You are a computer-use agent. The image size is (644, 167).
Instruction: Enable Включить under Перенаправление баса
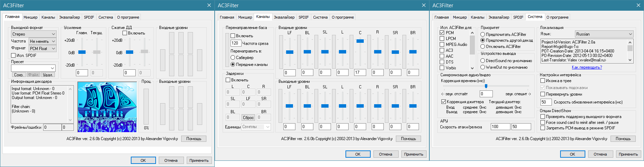pos(242,36)
